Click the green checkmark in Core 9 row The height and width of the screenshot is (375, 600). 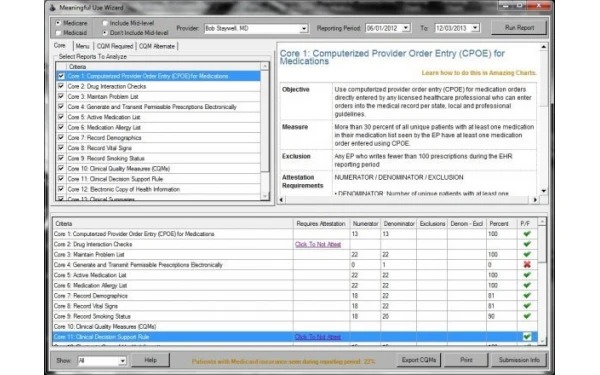527,316
